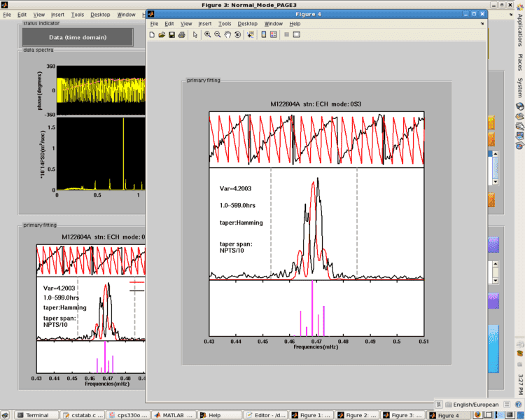Select the Zoom Out magnifier tool
This screenshot has width=525, height=420.
coord(217,34)
